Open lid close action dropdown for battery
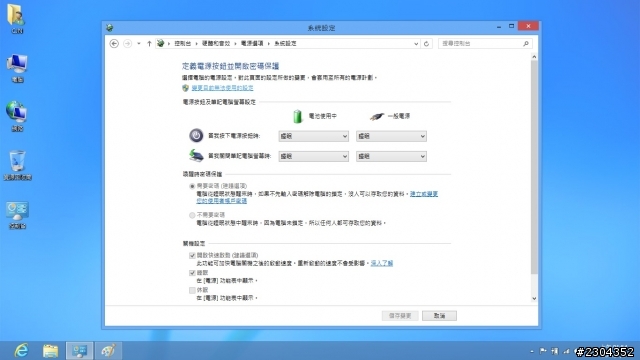 [x=313, y=156]
